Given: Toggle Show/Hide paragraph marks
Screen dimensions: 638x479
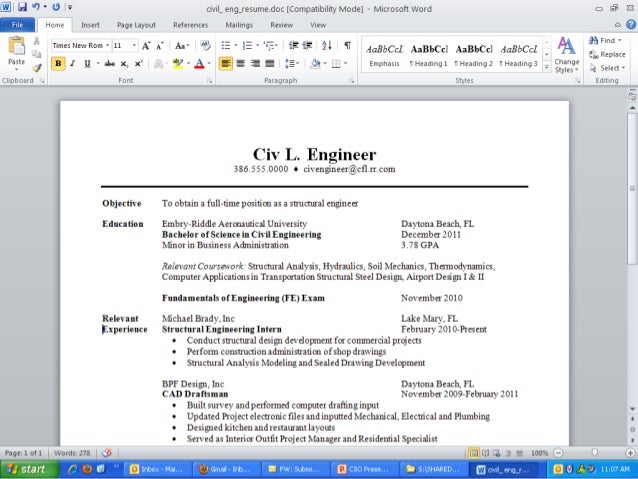Looking at the screenshot, I should pos(347,45).
